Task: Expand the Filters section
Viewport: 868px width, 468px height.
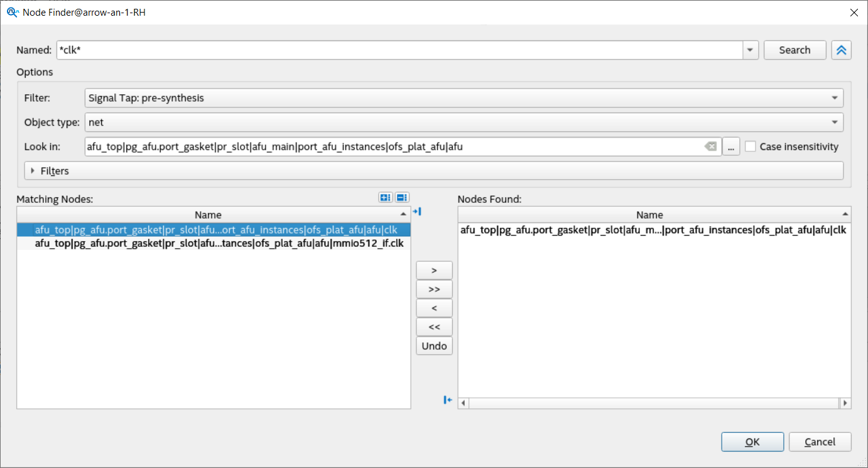Action: pos(33,171)
